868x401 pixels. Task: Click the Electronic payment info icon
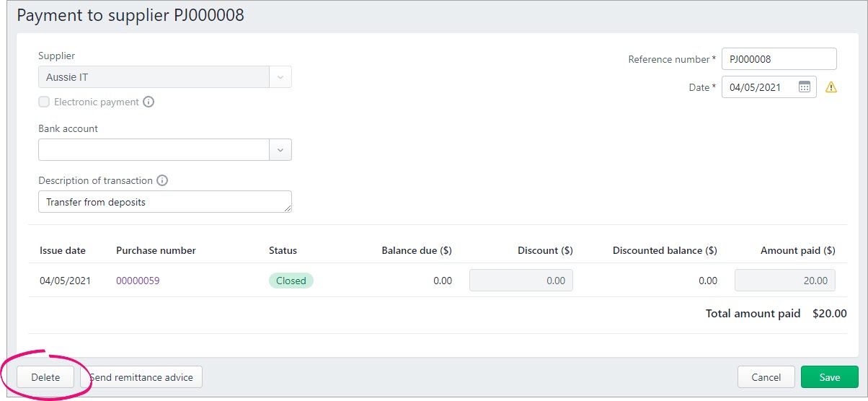(x=149, y=102)
